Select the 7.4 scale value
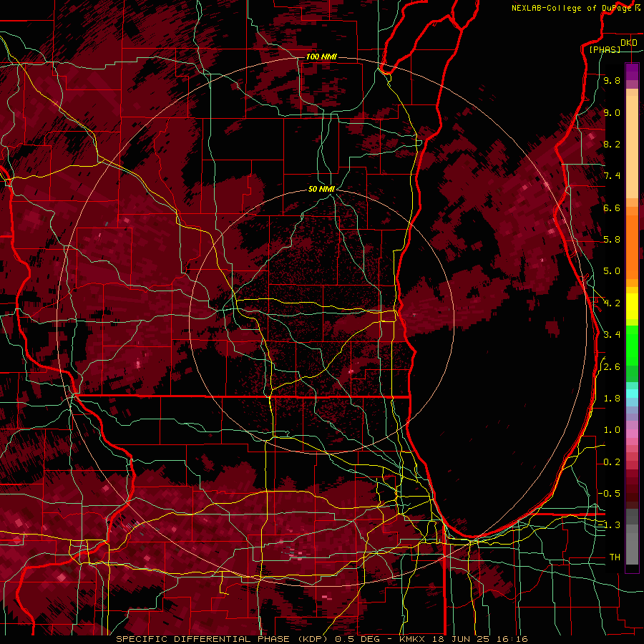Screen dimensions: 644x644 pyautogui.click(x=612, y=176)
